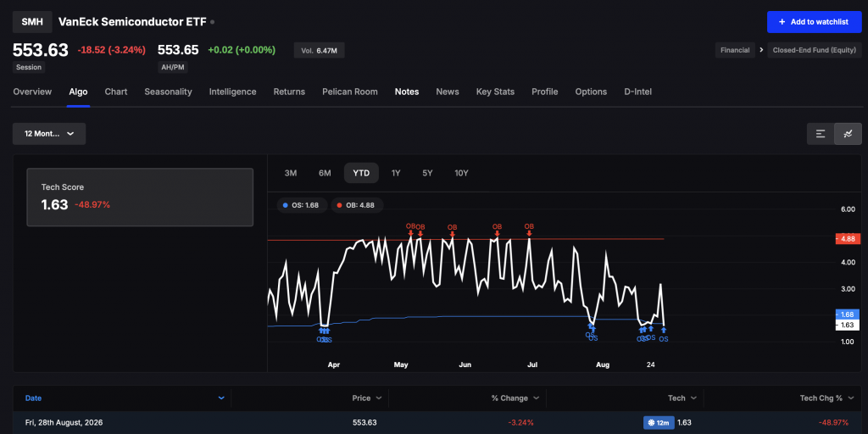Select the chart view icon
868x434 pixels.
coord(848,134)
